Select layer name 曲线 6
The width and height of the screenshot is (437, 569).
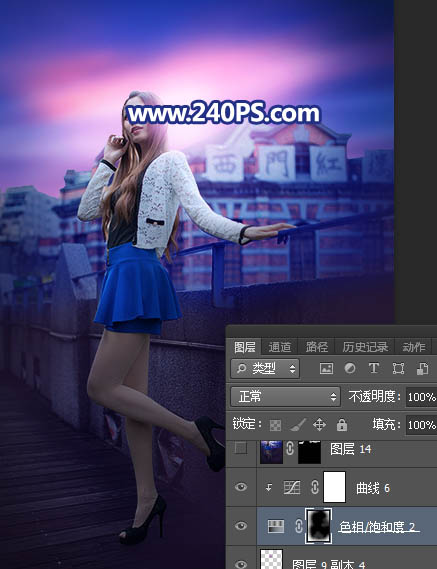(372, 488)
